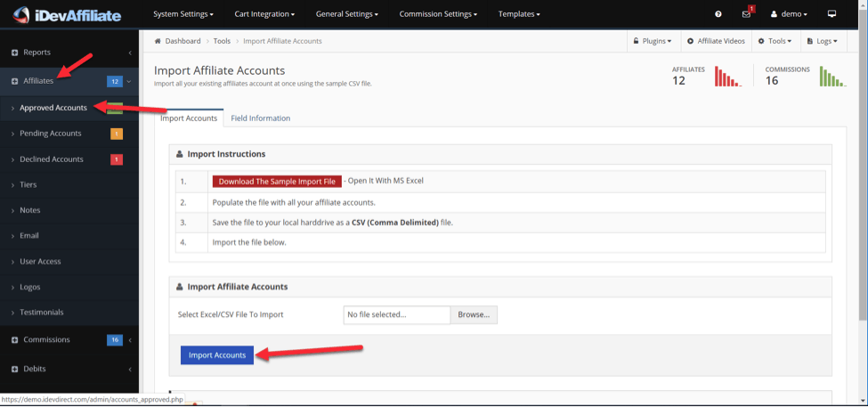The height and width of the screenshot is (407, 868).
Task: Go to Dashboard breadcrumb link
Action: [183, 41]
